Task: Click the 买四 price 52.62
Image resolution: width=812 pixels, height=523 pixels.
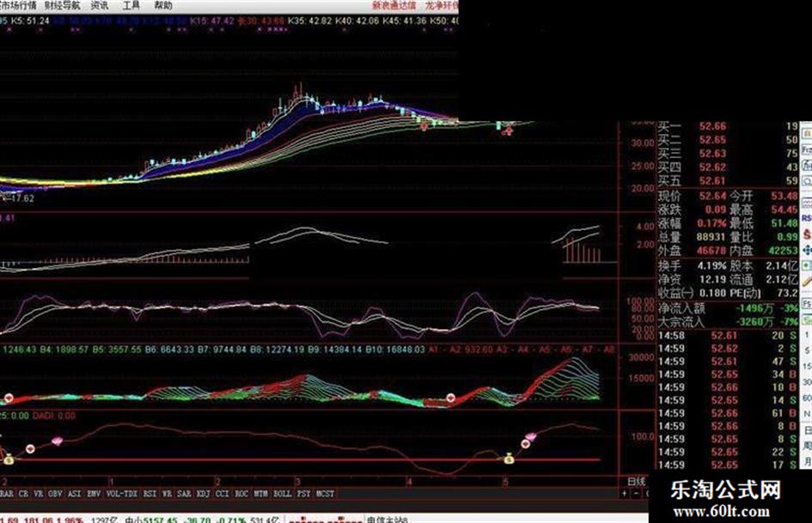Action: point(712,167)
